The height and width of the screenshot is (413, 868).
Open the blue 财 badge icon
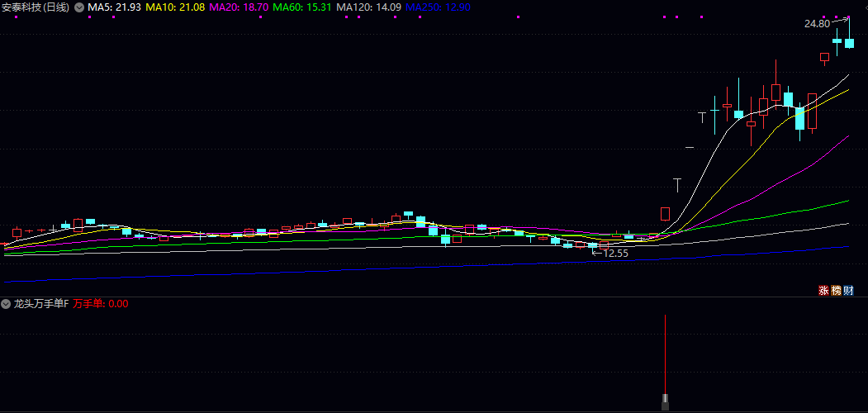(x=848, y=290)
